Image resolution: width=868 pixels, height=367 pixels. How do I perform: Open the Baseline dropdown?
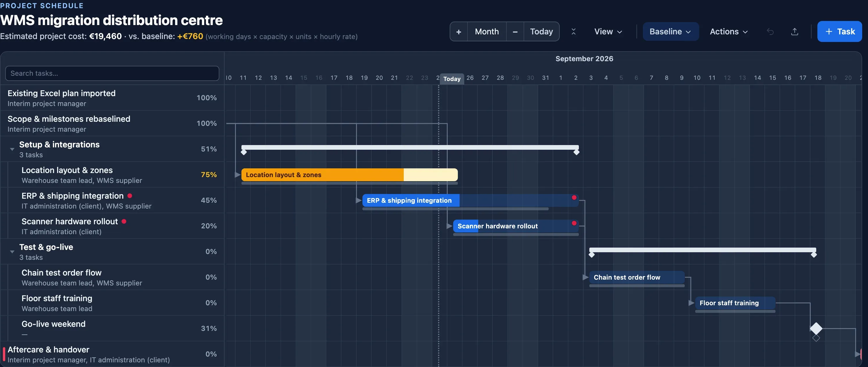(670, 32)
